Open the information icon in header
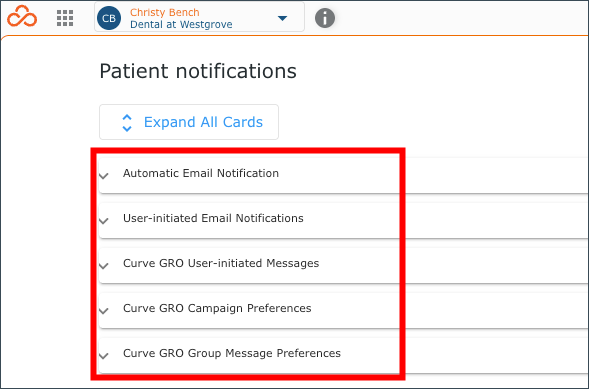Screen dimensions: 589x389 coord(325,18)
